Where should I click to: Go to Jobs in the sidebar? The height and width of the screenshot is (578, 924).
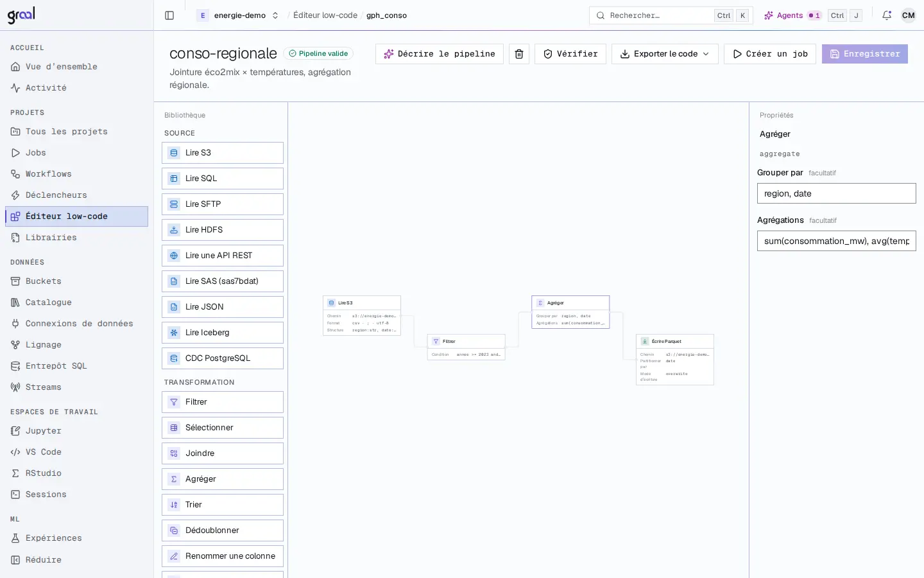point(76,153)
